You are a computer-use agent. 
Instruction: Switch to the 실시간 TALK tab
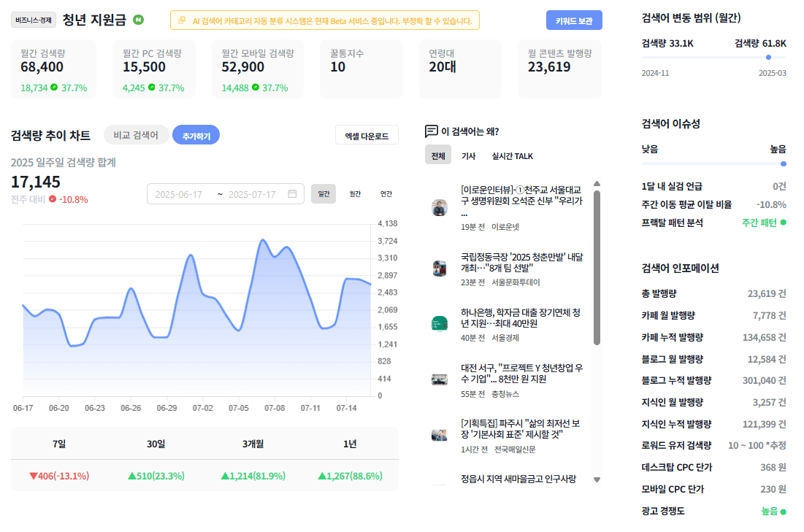tap(512, 156)
